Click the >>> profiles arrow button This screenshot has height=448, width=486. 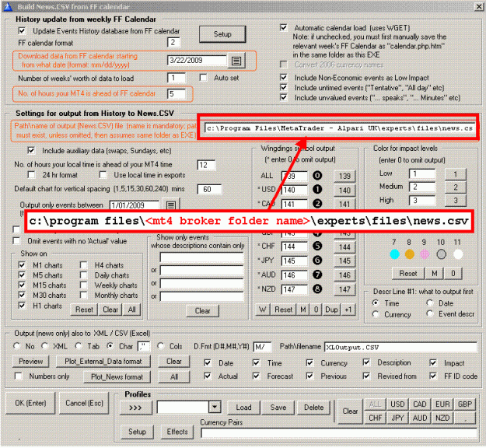point(136,408)
